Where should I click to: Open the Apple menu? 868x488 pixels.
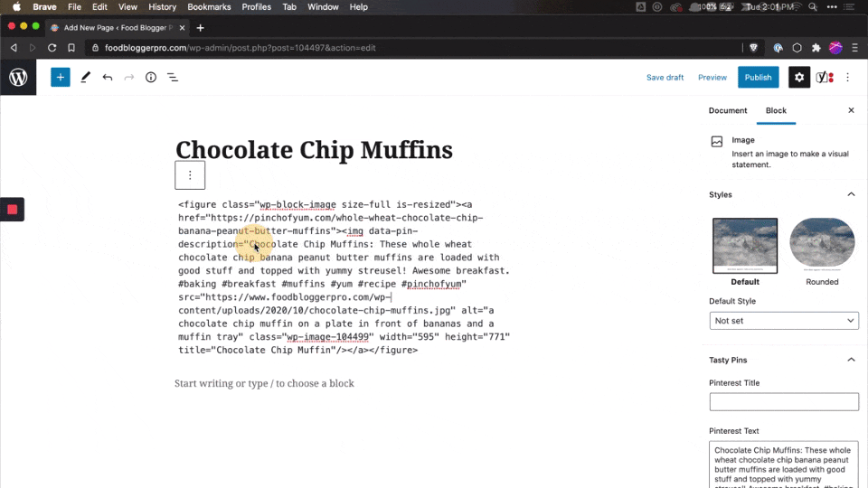16,7
